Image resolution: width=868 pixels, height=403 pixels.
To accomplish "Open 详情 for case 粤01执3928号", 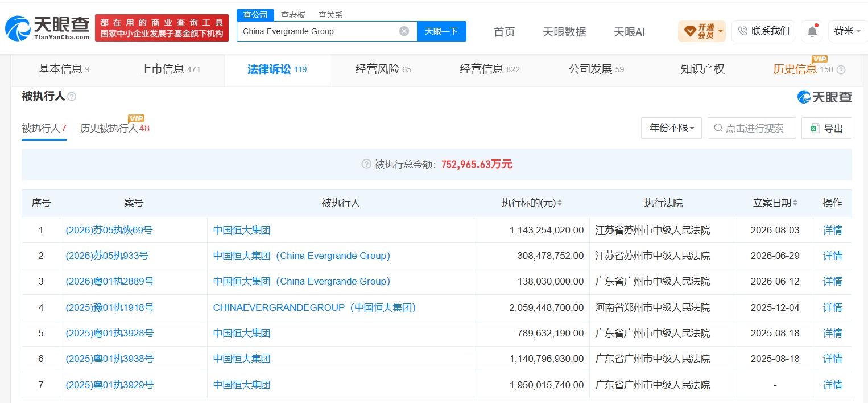I will pos(833,333).
